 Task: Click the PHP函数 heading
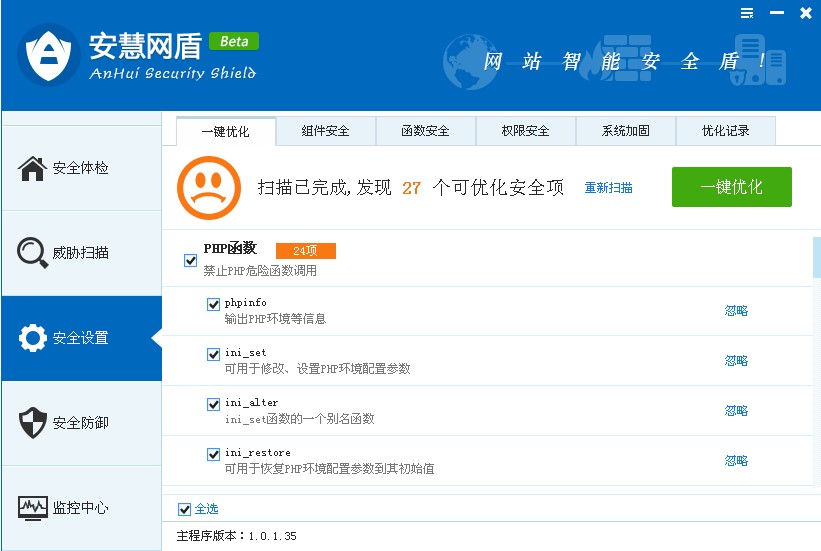230,248
